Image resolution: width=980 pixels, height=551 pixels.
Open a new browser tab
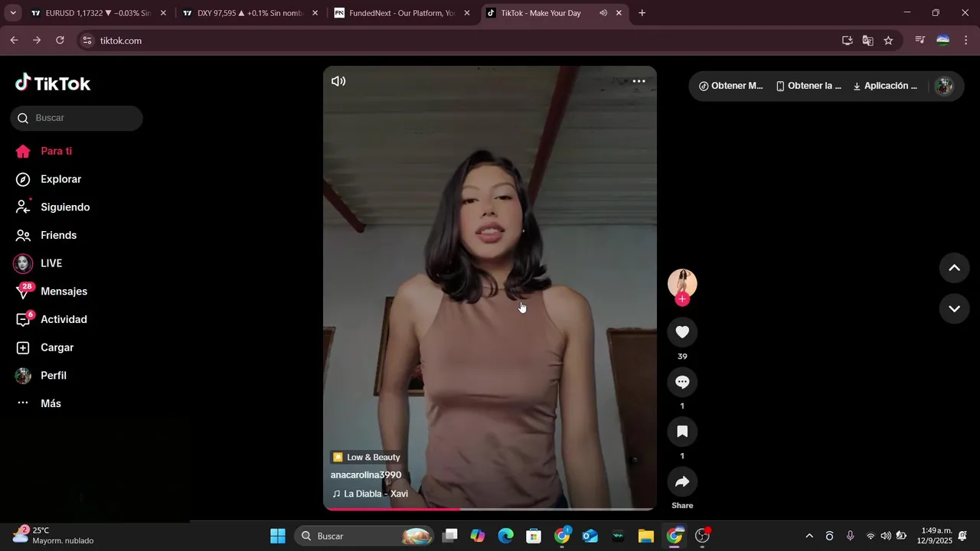pyautogui.click(x=642, y=13)
